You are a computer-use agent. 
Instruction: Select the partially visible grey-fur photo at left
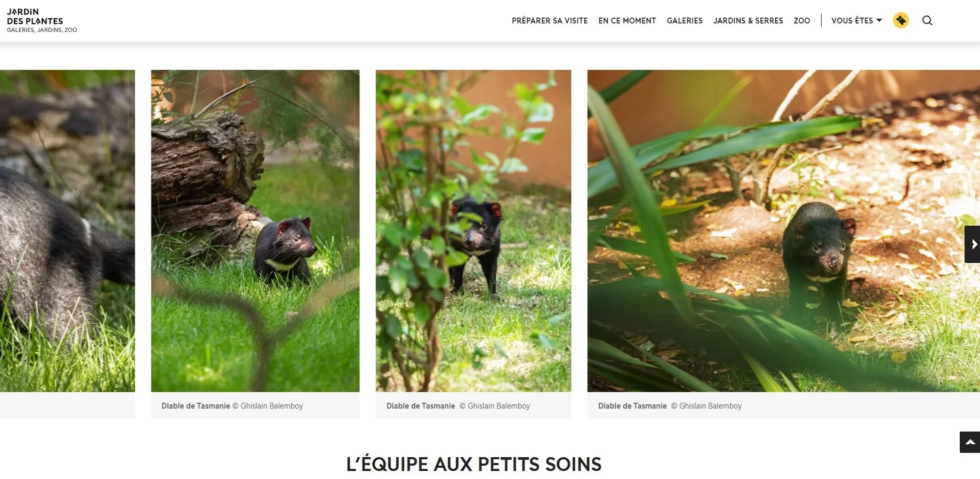click(67, 231)
